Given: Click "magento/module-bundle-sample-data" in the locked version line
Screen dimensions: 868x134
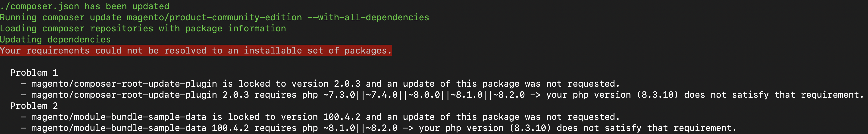Looking at the screenshot, I should pyautogui.click(x=119, y=117).
